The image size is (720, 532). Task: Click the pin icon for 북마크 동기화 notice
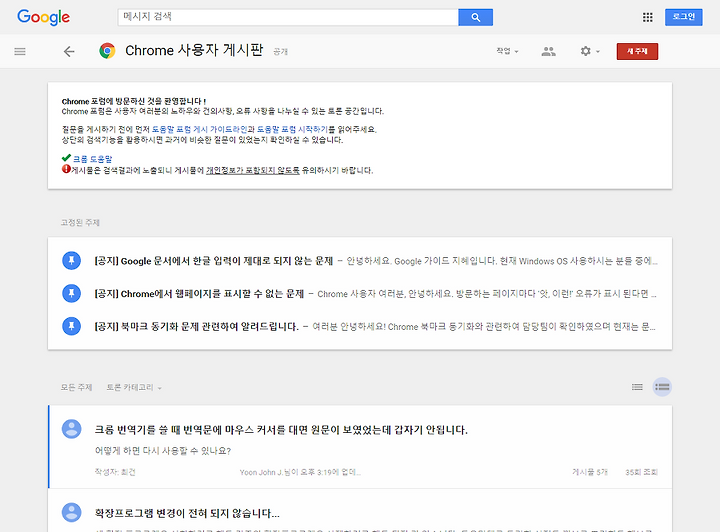[71, 326]
